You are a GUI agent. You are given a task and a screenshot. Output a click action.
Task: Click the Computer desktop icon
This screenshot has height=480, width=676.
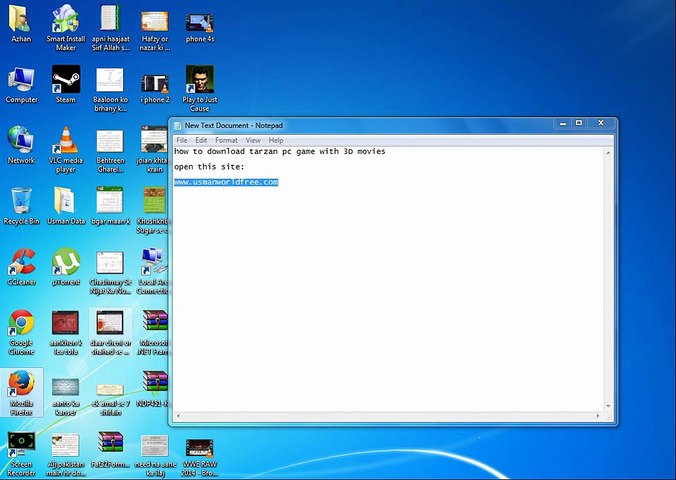point(21,80)
